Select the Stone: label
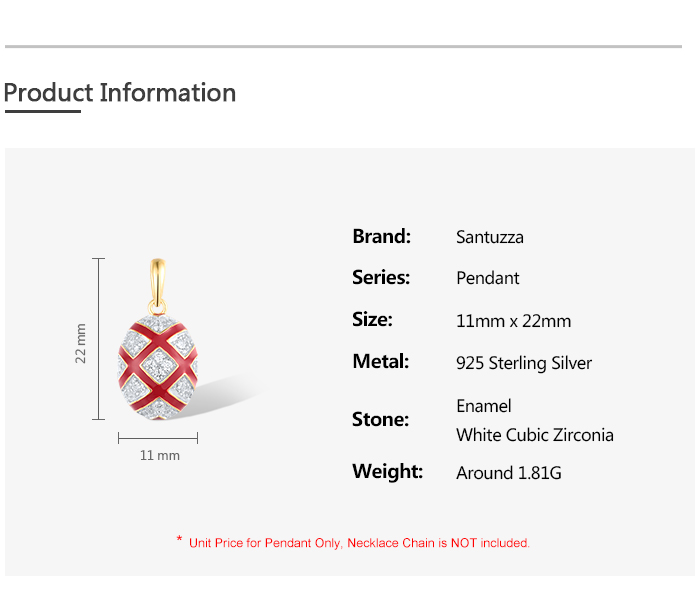The width and height of the screenshot is (700, 615). pyautogui.click(x=381, y=420)
